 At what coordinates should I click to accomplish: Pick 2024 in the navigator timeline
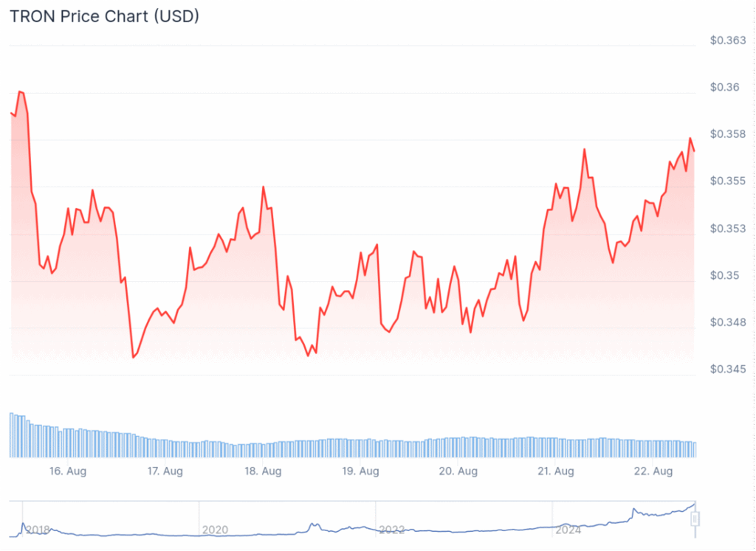(568, 530)
